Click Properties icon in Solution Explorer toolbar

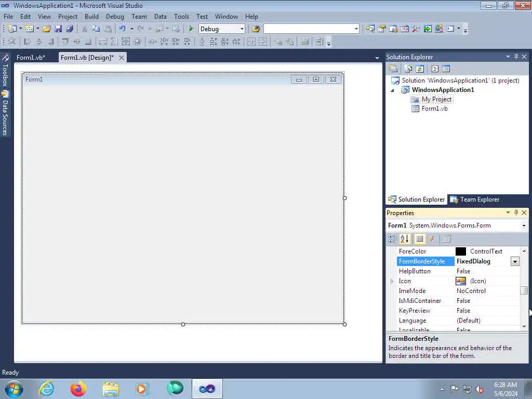(394, 69)
